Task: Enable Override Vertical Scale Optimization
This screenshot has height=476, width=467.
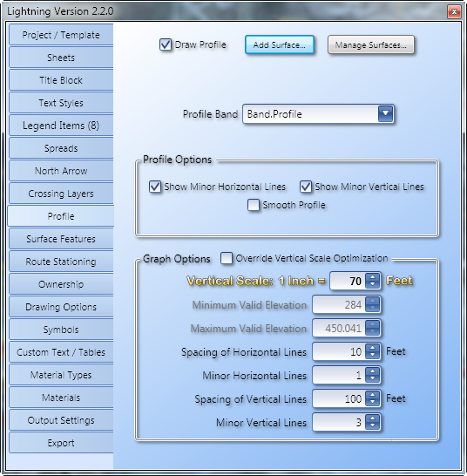Action: [227, 258]
